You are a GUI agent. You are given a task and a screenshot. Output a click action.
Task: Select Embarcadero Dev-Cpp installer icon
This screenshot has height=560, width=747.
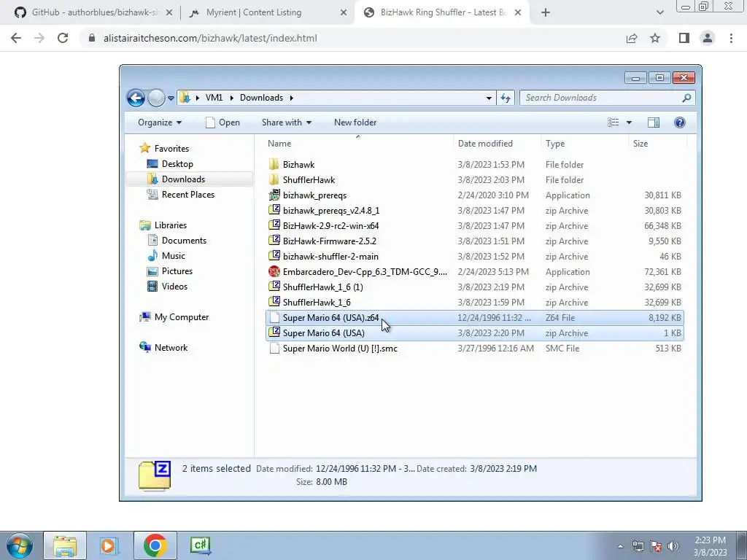coord(274,271)
